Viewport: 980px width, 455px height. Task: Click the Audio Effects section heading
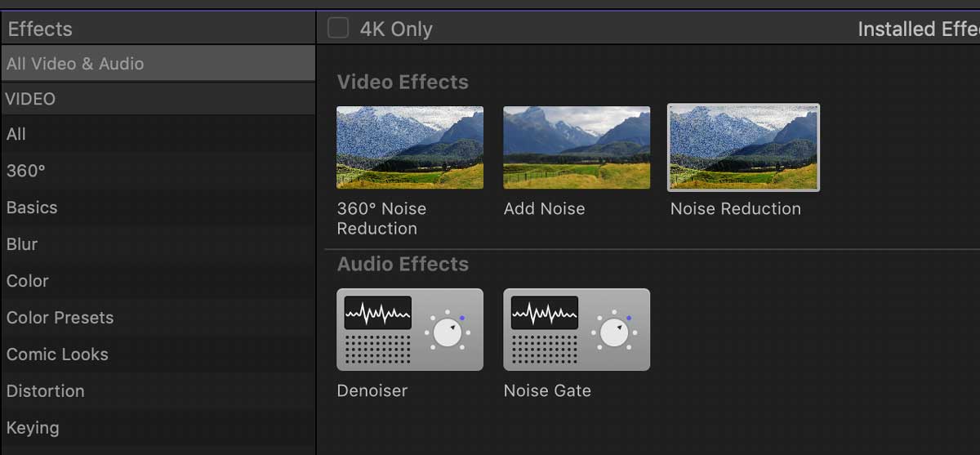coord(403,264)
